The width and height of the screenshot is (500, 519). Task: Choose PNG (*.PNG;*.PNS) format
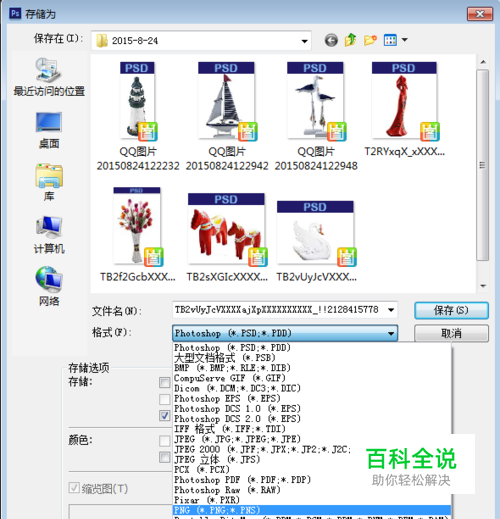click(312, 510)
